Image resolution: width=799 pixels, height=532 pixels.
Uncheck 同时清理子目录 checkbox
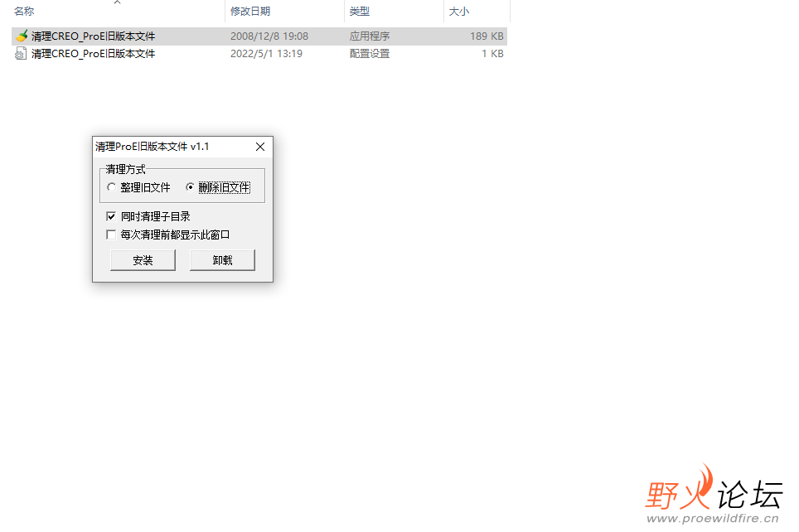[x=111, y=216]
